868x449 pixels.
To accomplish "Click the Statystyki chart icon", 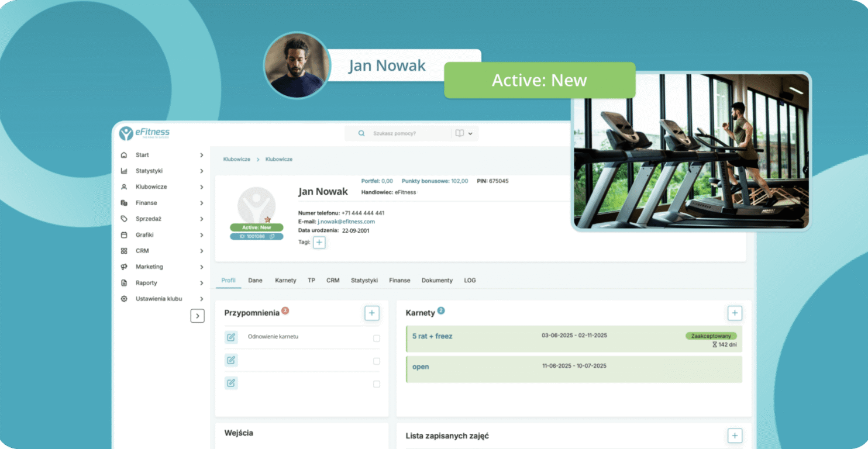I will 123,171.
